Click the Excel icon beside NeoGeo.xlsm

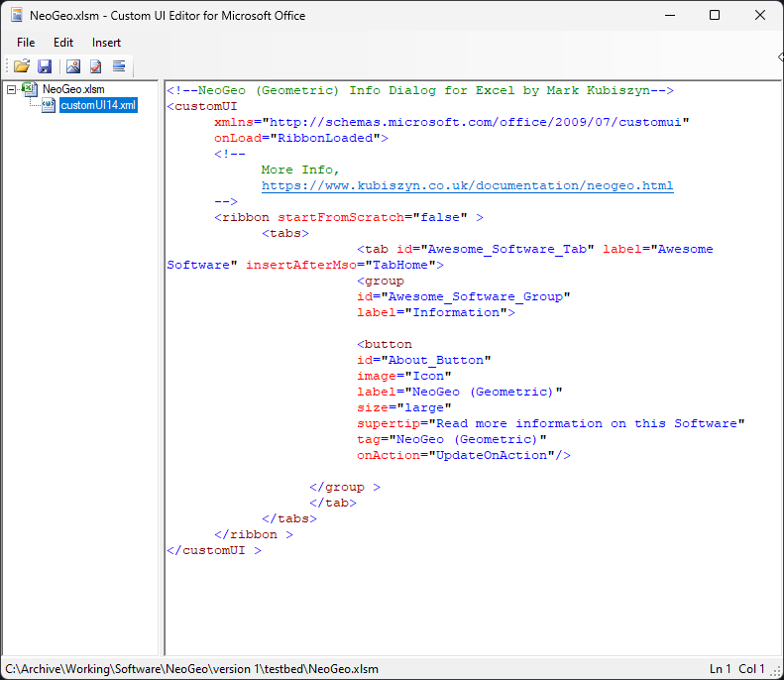30,89
